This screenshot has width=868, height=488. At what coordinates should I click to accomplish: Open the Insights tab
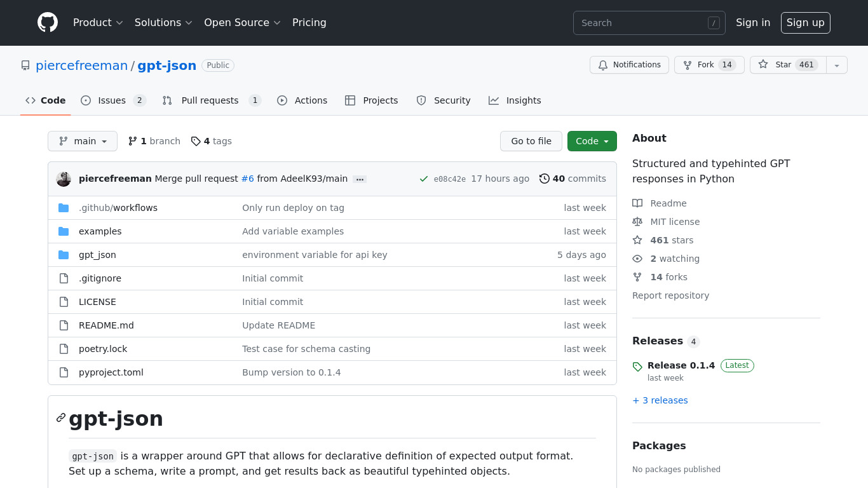click(515, 100)
